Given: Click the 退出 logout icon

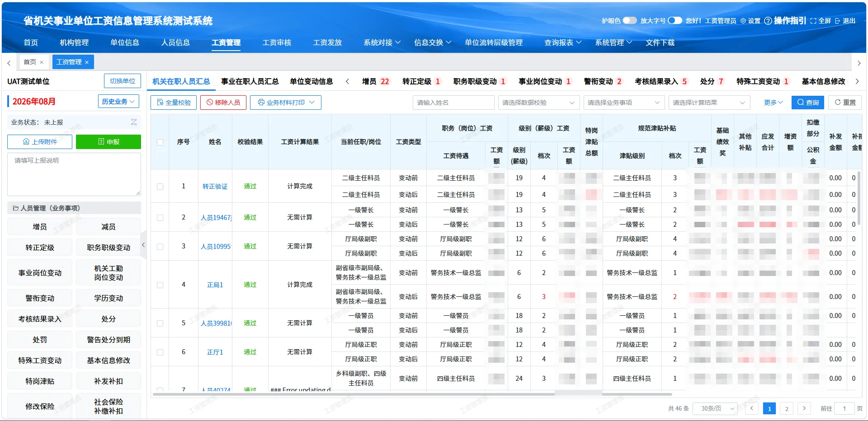Looking at the screenshot, I should [838, 21].
